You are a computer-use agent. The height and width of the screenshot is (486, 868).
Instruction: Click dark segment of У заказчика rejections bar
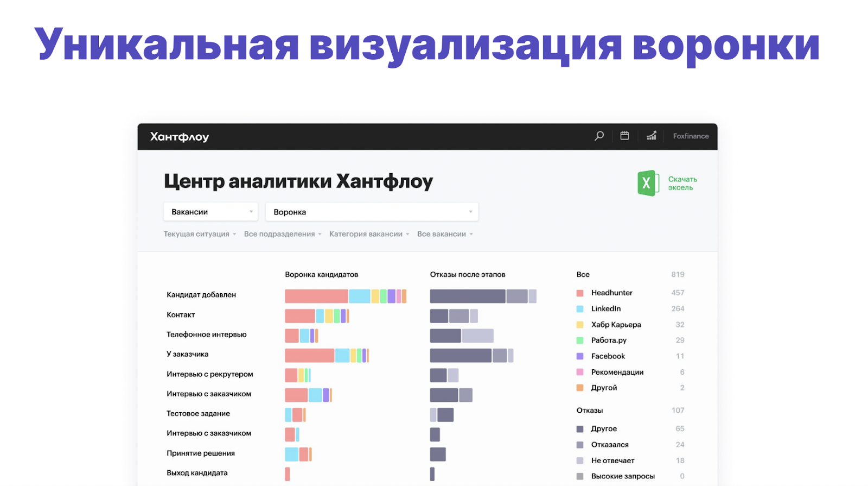(461, 356)
